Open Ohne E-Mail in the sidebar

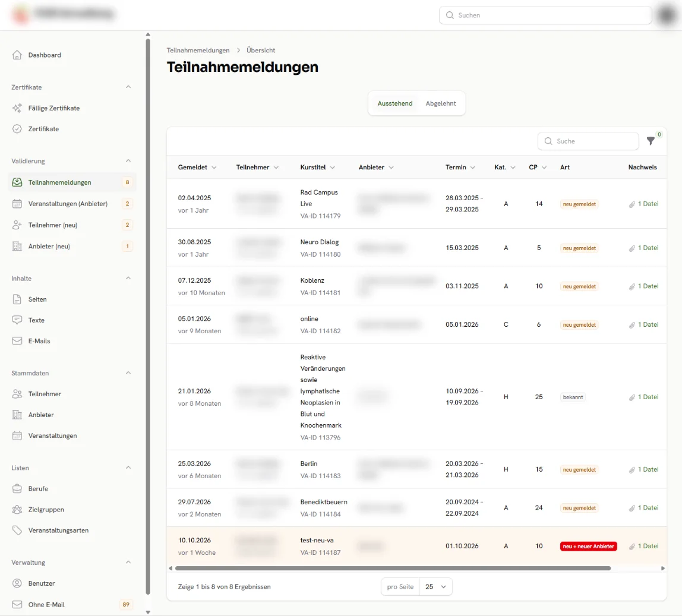pyautogui.click(x=72, y=605)
